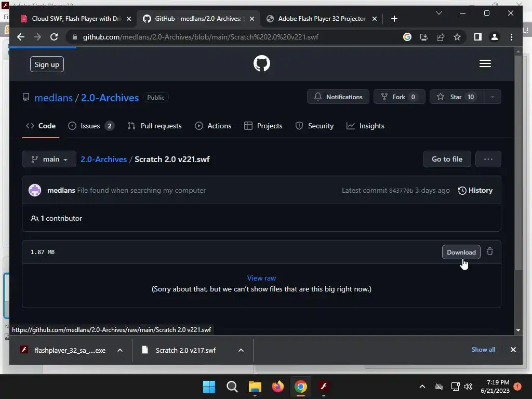Click the Sign up button
The image size is (532, 399).
point(47,64)
